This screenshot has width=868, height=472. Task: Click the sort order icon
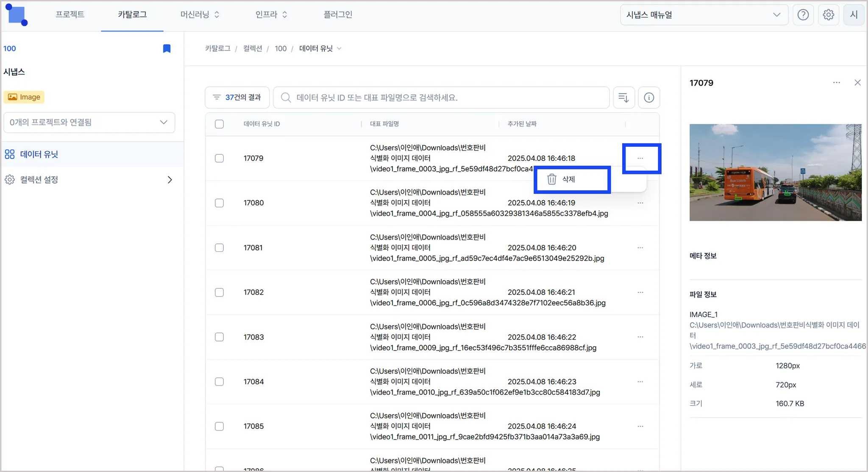coord(623,98)
